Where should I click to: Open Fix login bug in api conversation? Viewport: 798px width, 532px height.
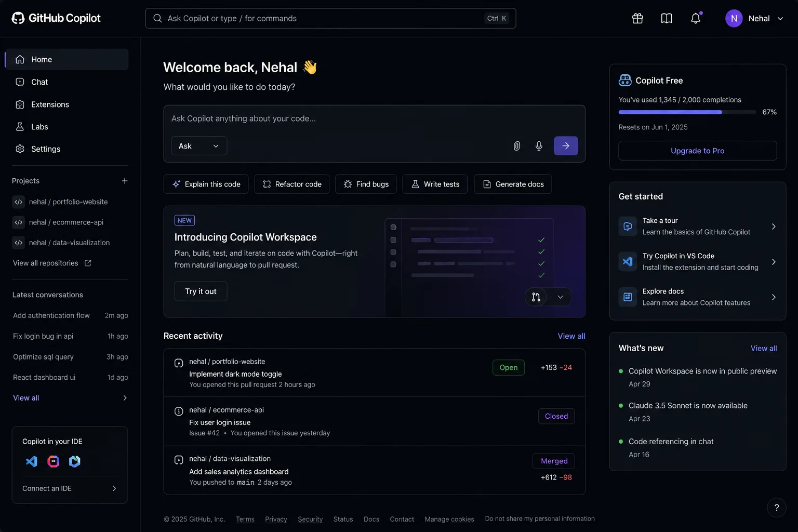tap(70, 336)
